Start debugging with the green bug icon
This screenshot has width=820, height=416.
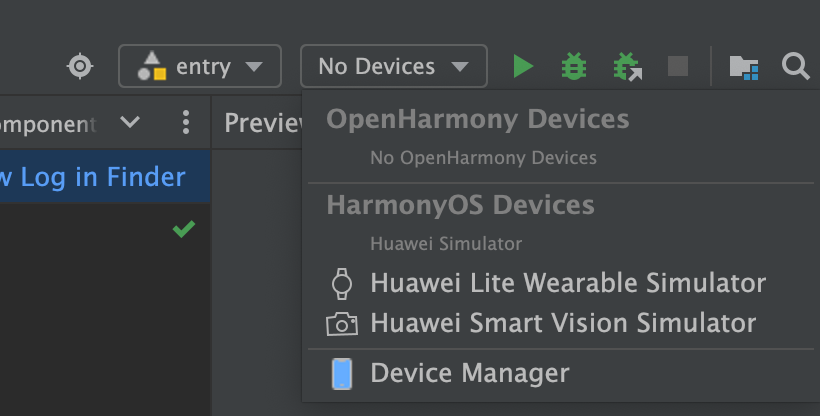(574, 66)
